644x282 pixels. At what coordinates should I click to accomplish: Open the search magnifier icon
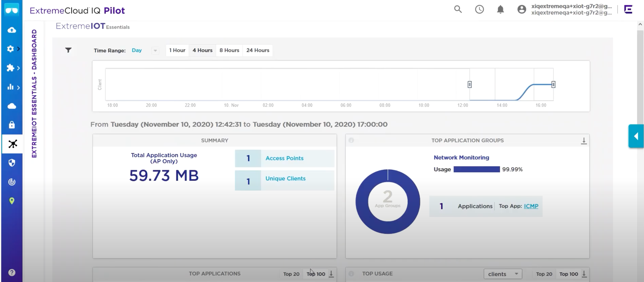coord(458,9)
